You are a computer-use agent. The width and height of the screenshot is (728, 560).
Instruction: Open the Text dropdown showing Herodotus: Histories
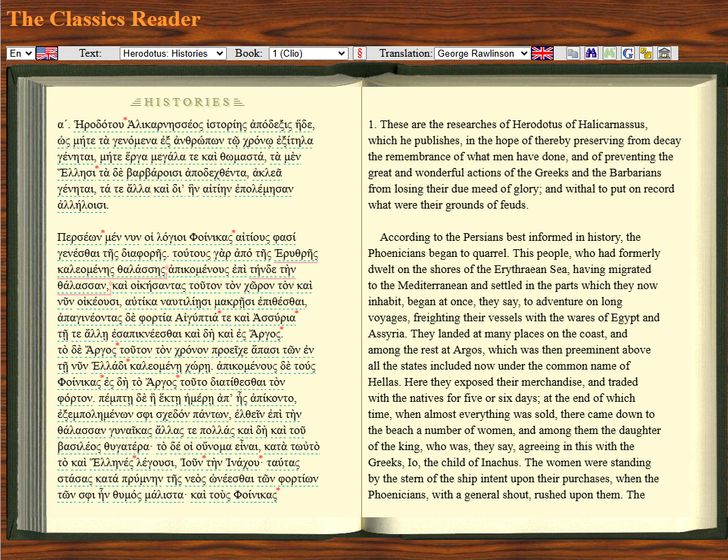(173, 53)
